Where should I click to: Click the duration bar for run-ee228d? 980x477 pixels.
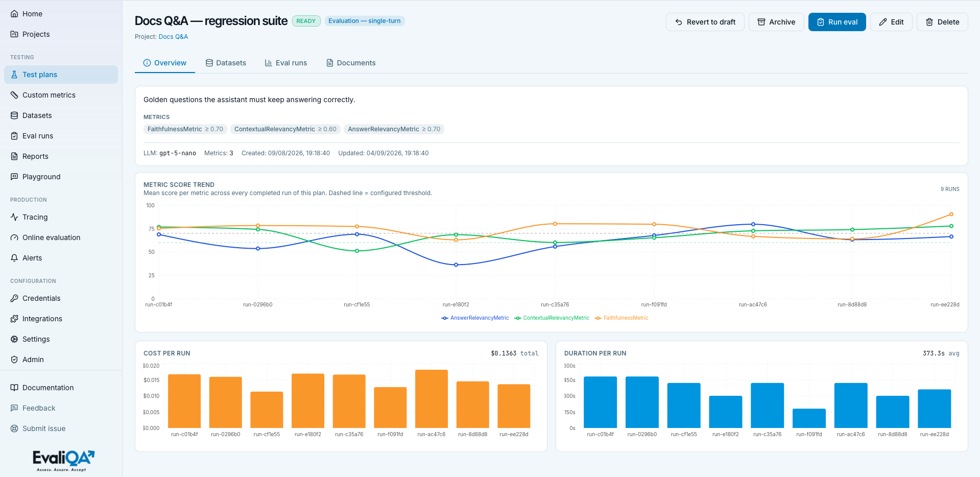point(935,409)
